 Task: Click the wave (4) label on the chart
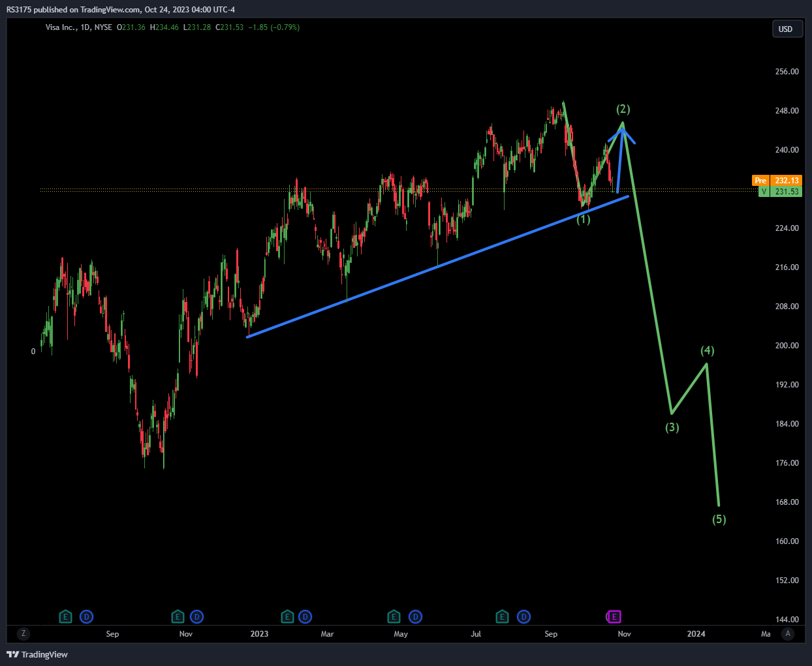click(x=708, y=350)
